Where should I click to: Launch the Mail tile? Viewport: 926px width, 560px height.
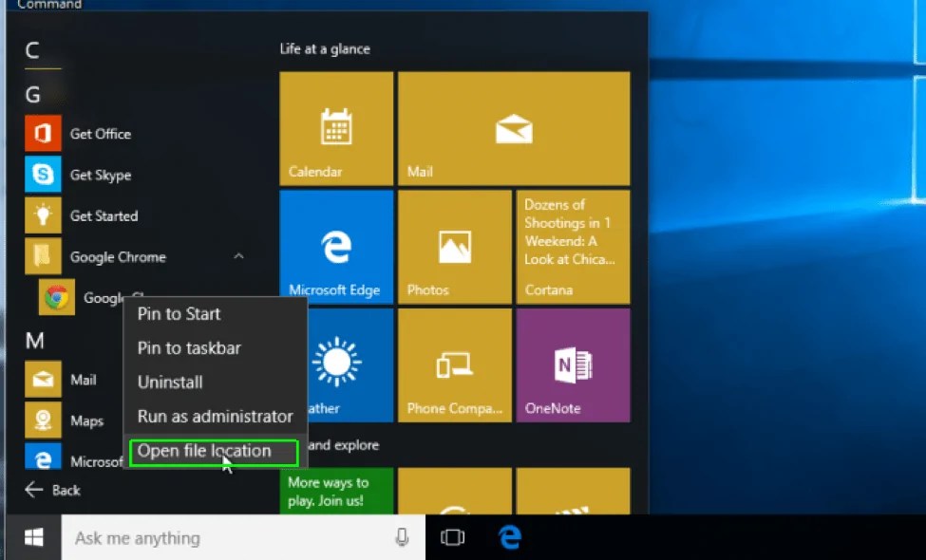513,128
